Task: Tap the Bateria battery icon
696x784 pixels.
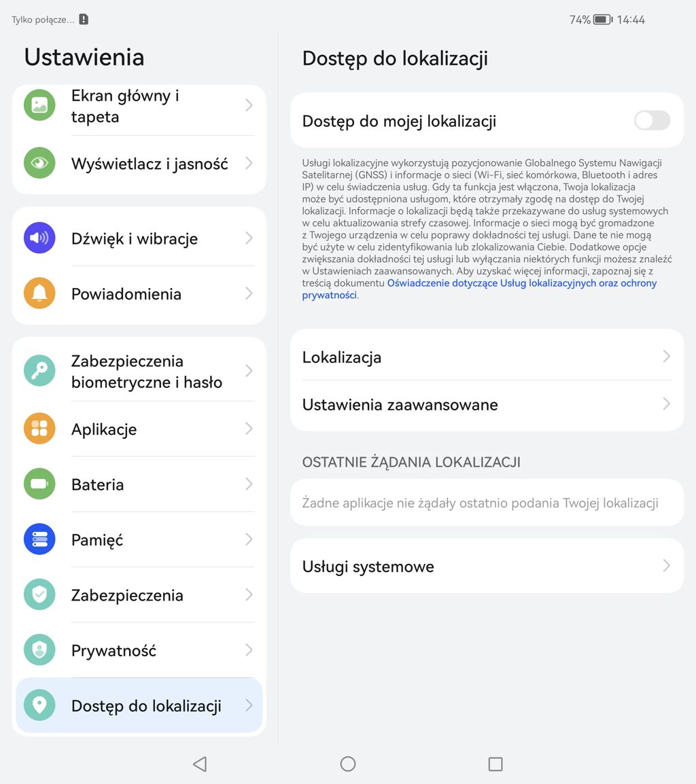Action: [x=39, y=484]
